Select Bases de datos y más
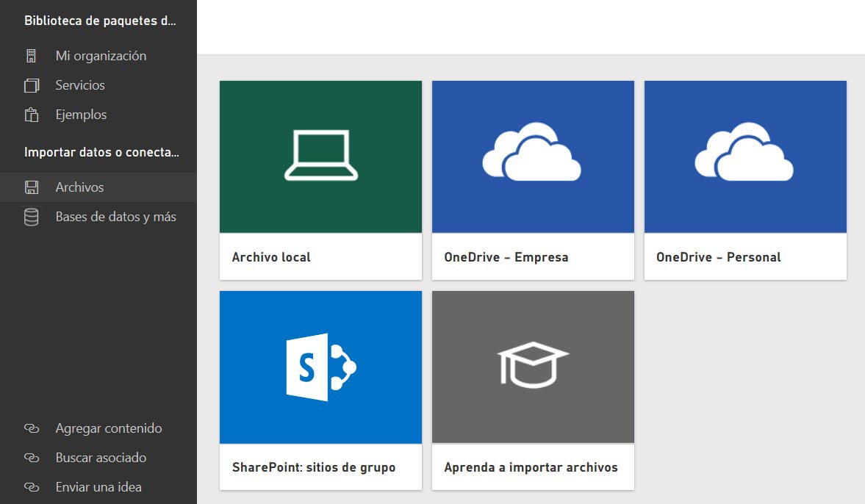This screenshot has width=865, height=504. tap(116, 217)
